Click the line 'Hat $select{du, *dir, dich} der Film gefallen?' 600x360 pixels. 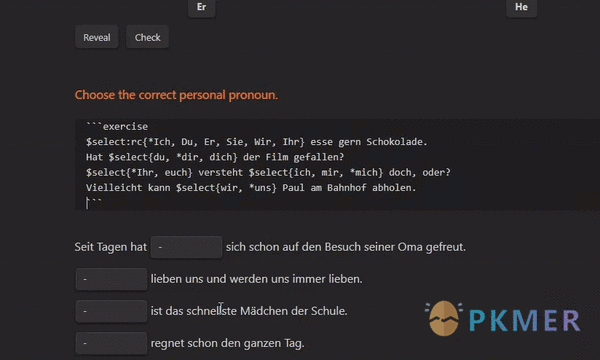(215, 157)
